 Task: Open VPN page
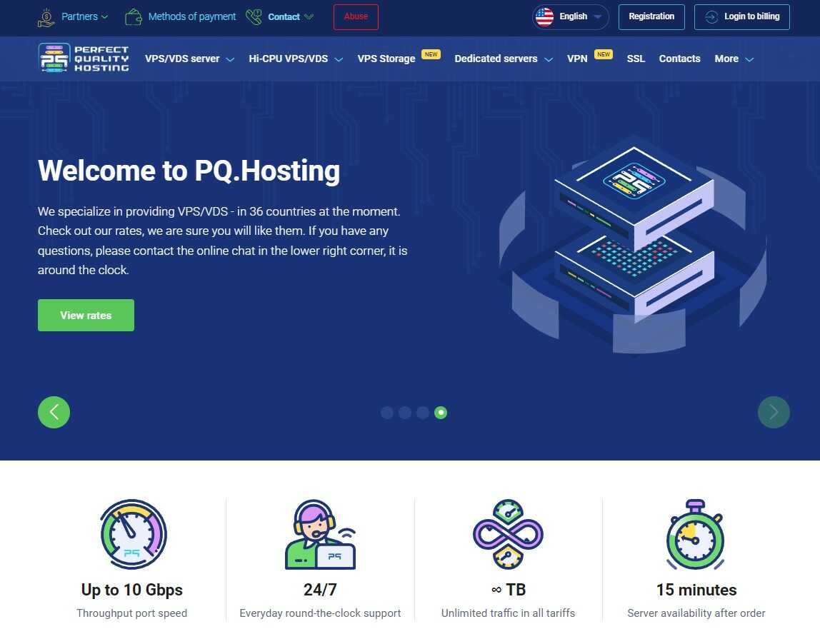pyautogui.click(x=577, y=59)
